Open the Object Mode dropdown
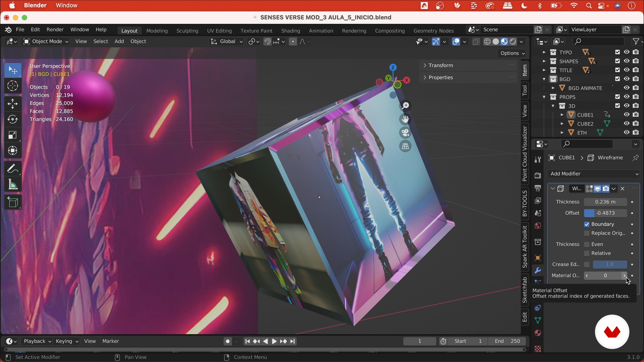The height and width of the screenshot is (362, 644). (x=45, y=41)
